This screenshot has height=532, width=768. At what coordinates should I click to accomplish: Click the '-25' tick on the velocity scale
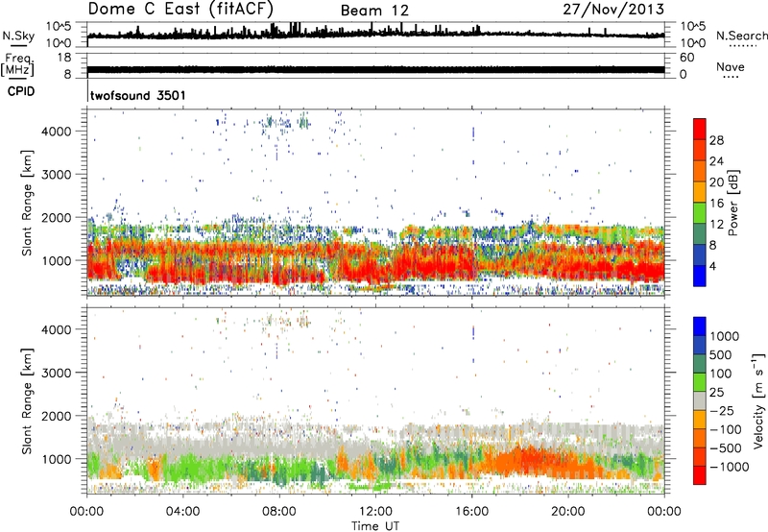(x=724, y=410)
